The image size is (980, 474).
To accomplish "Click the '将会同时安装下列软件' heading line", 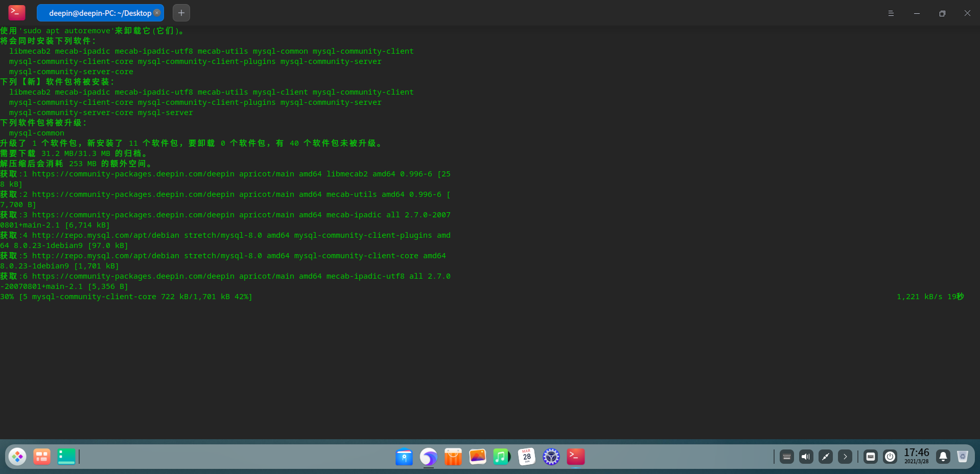I will coord(49,41).
